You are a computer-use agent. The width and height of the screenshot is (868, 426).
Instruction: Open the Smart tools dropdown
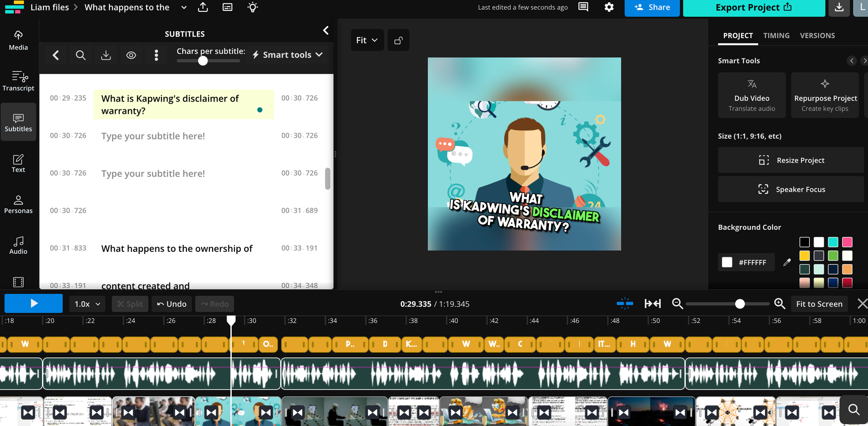(x=287, y=54)
